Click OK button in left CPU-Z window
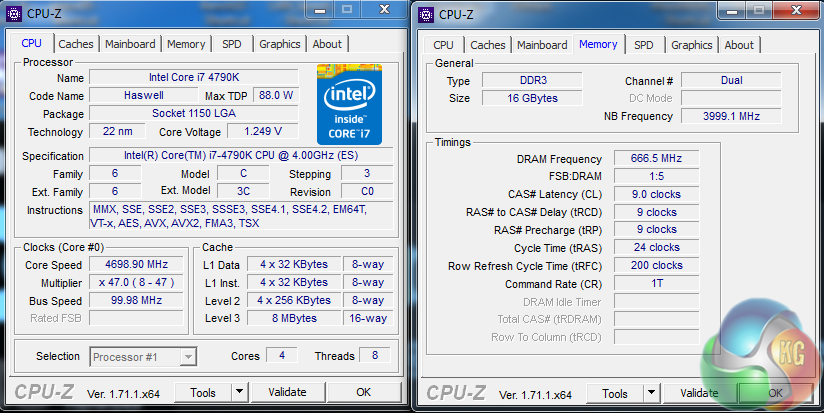The width and height of the screenshot is (824, 413). click(x=364, y=393)
